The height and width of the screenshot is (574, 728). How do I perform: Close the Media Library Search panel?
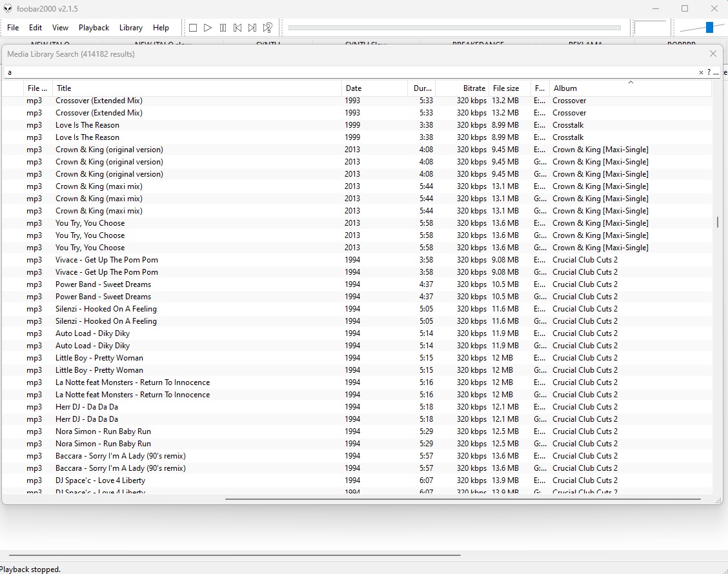click(x=713, y=54)
